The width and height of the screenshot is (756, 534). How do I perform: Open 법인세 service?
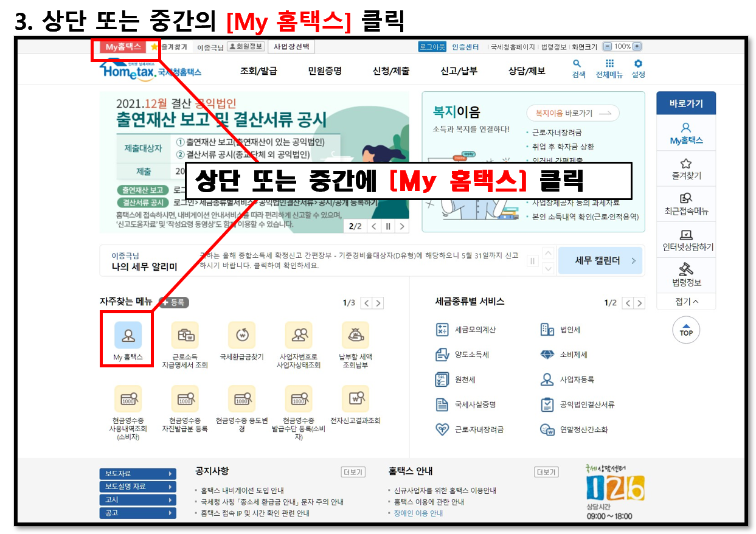click(560, 330)
